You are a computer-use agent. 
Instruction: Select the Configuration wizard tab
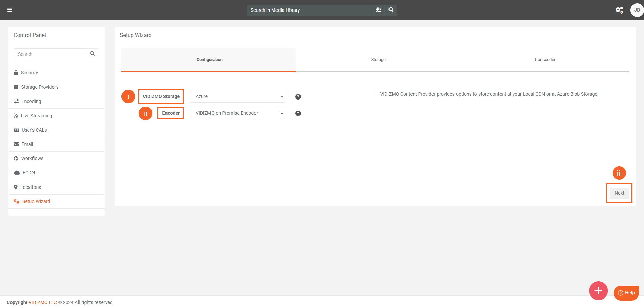[x=209, y=60]
